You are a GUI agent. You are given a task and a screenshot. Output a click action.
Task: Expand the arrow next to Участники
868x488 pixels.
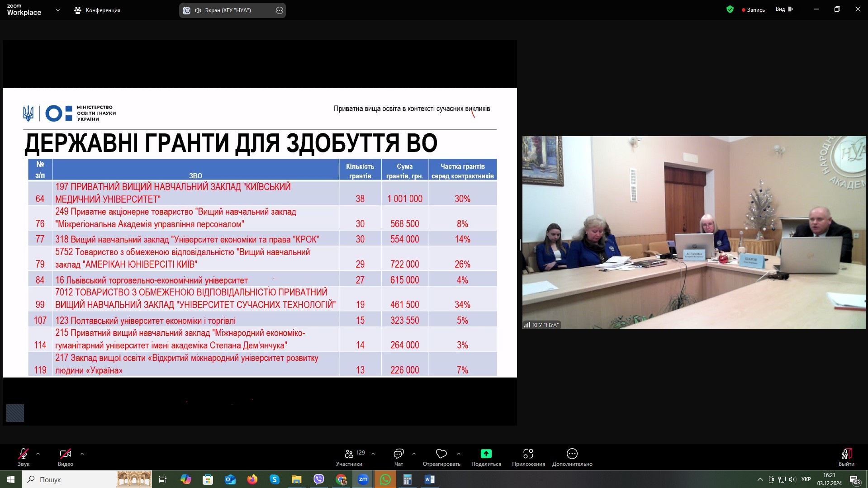373,454
